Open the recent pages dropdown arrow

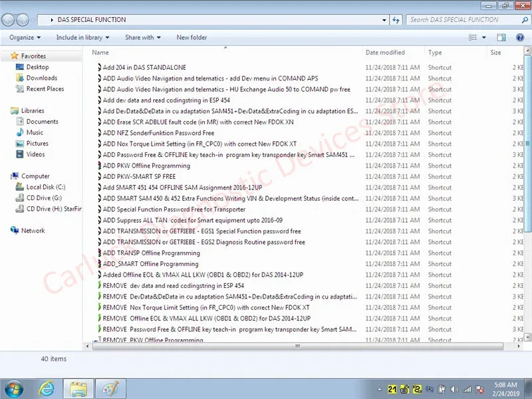33,20
